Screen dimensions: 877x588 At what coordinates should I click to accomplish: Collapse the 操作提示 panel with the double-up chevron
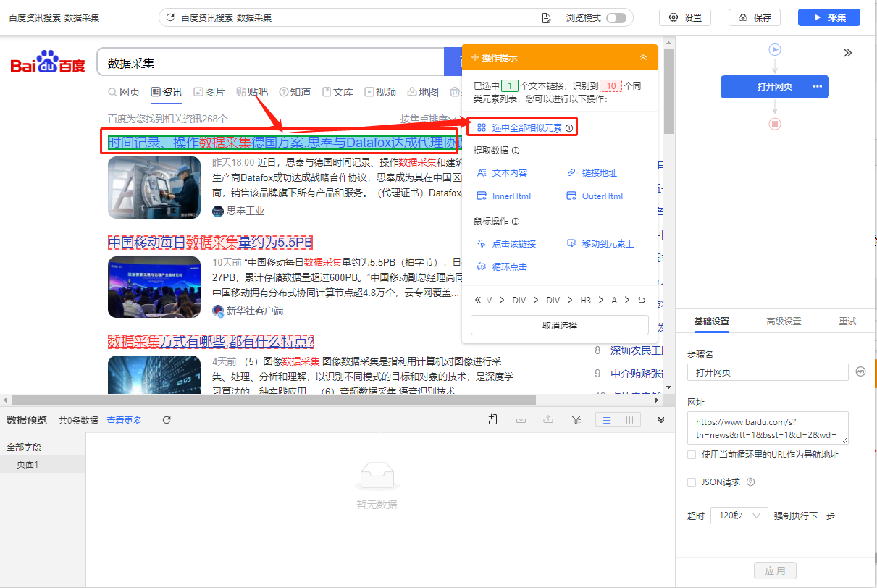tap(643, 57)
